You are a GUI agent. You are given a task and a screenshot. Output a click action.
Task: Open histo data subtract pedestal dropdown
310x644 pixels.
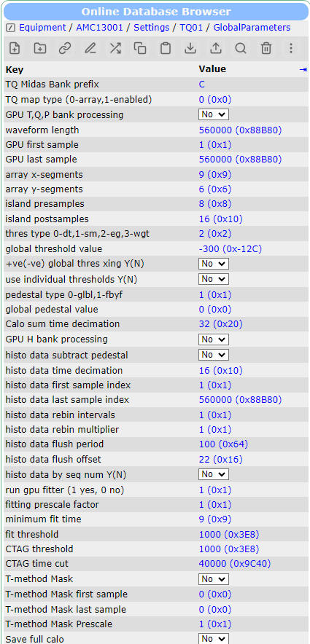214,355
